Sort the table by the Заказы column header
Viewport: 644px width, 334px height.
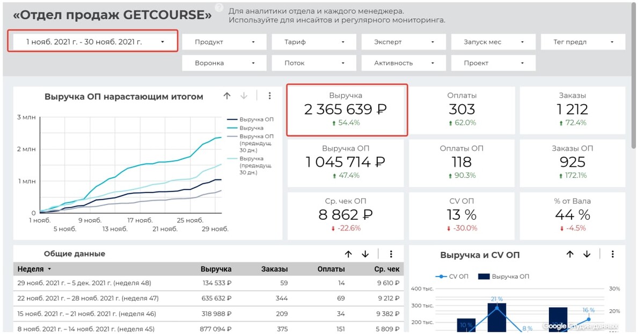pyautogui.click(x=274, y=269)
